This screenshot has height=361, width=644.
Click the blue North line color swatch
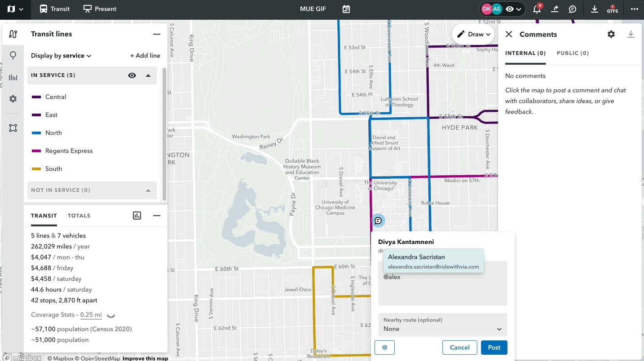pos(36,133)
